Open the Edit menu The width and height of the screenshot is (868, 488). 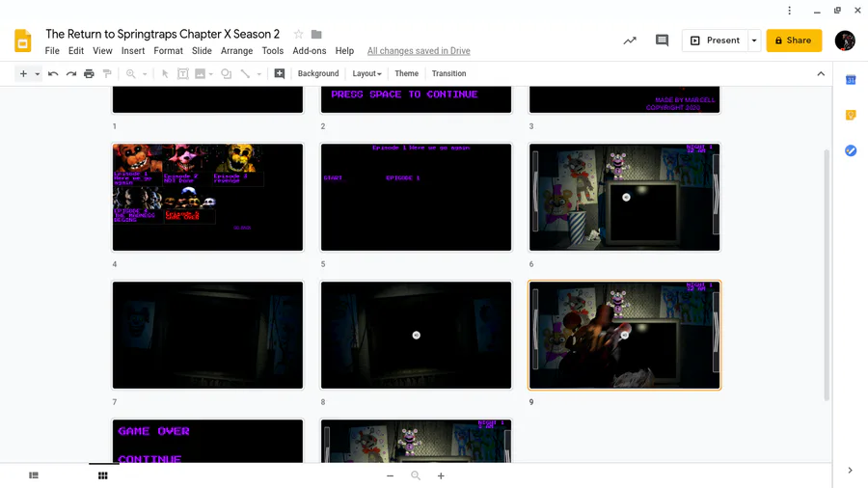(x=76, y=51)
